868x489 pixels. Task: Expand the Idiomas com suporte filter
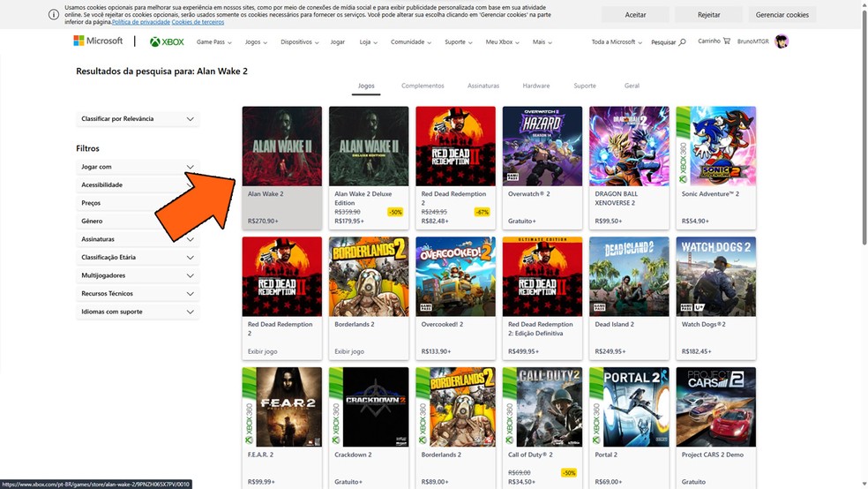click(x=138, y=312)
